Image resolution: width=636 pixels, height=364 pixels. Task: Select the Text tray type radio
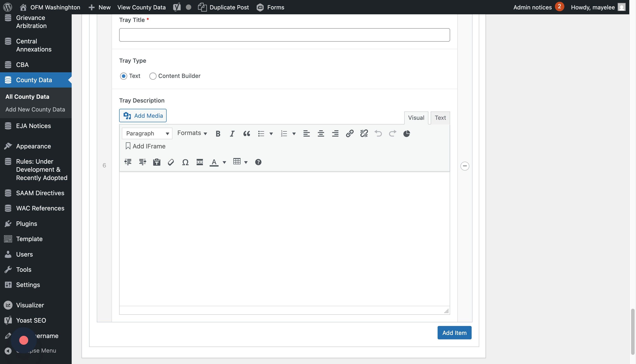[124, 76]
